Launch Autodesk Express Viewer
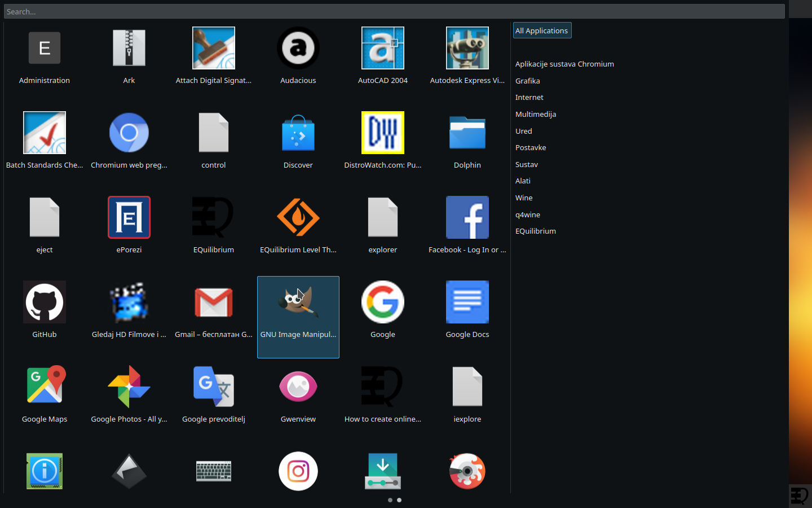 467,56
